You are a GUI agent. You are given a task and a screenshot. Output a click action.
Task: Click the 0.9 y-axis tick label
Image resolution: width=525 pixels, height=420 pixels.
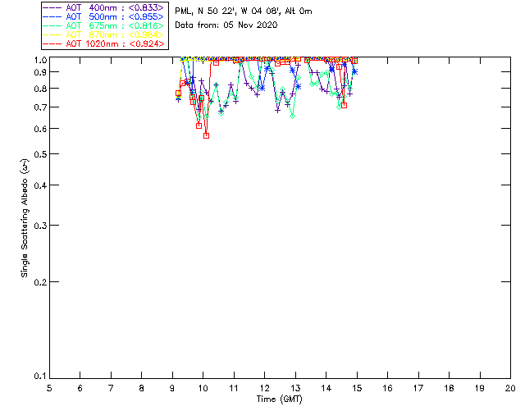tap(40, 72)
